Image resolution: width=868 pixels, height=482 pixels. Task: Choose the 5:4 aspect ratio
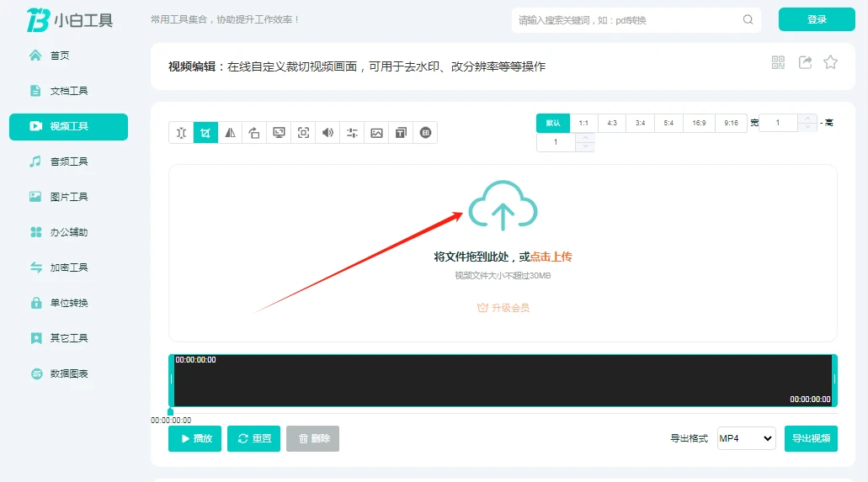668,123
